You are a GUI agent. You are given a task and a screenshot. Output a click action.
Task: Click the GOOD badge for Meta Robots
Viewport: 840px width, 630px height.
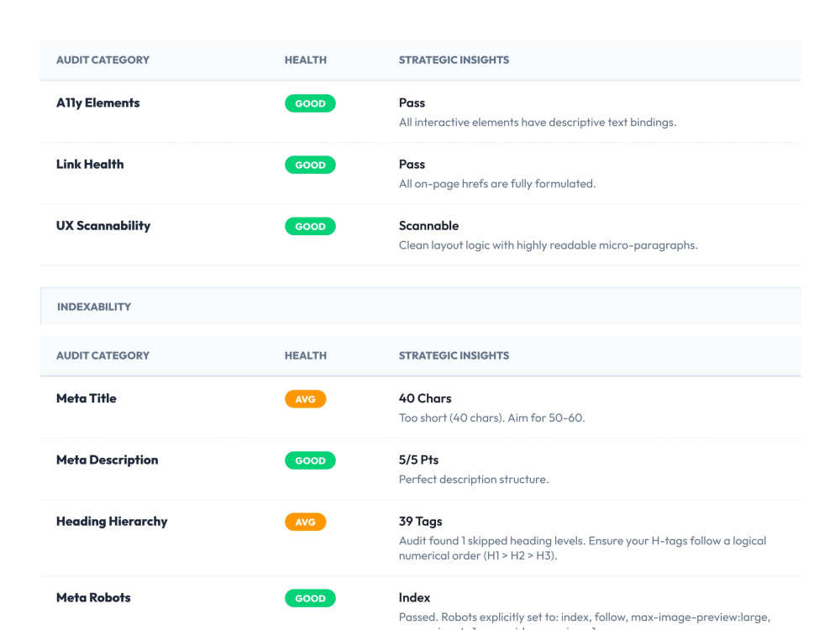310,598
